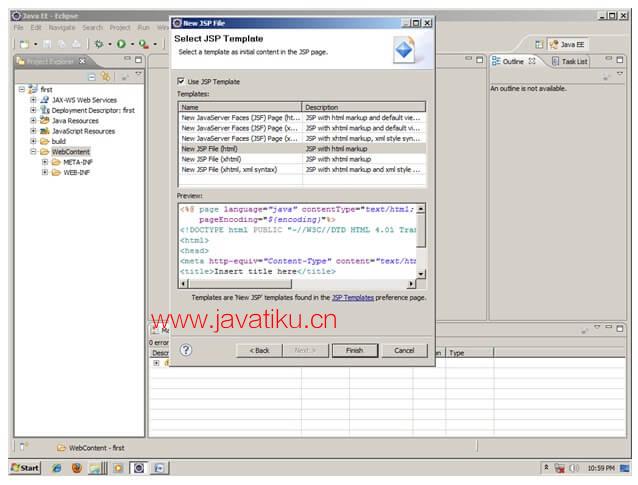This screenshot has width=638, height=485.
Task: Launch Firefox from the taskbar
Action: click(x=76, y=468)
